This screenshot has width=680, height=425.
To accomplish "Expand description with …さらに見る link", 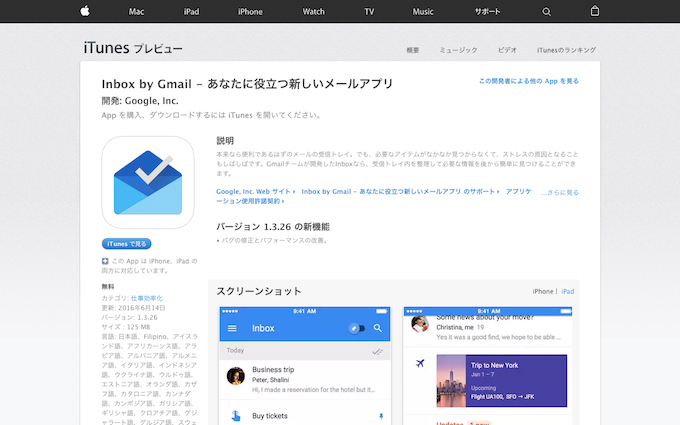I will click(559, 193).
